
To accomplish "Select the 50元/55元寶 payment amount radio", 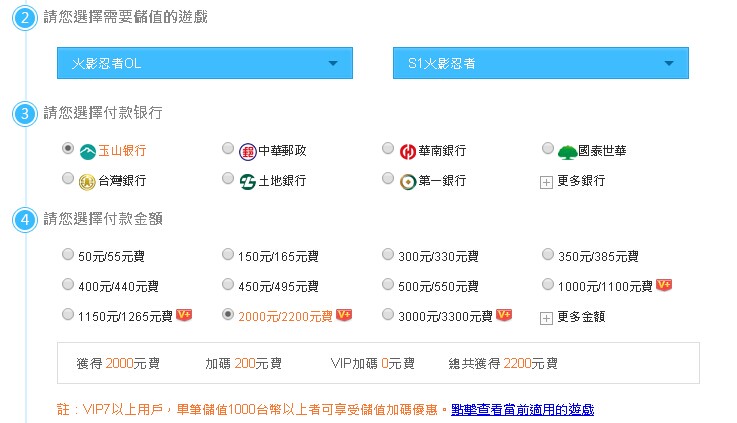I will [68, 254].
